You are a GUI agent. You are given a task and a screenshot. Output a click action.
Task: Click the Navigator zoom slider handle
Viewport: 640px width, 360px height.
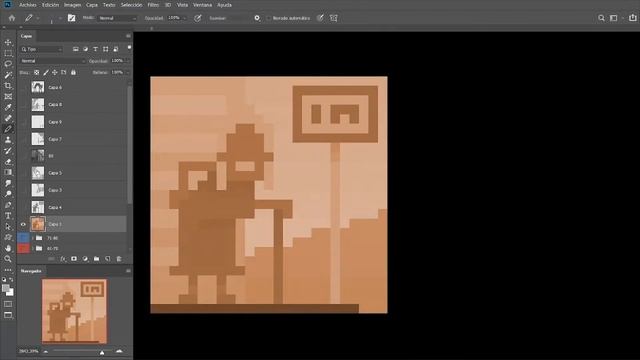click(102, 352)
